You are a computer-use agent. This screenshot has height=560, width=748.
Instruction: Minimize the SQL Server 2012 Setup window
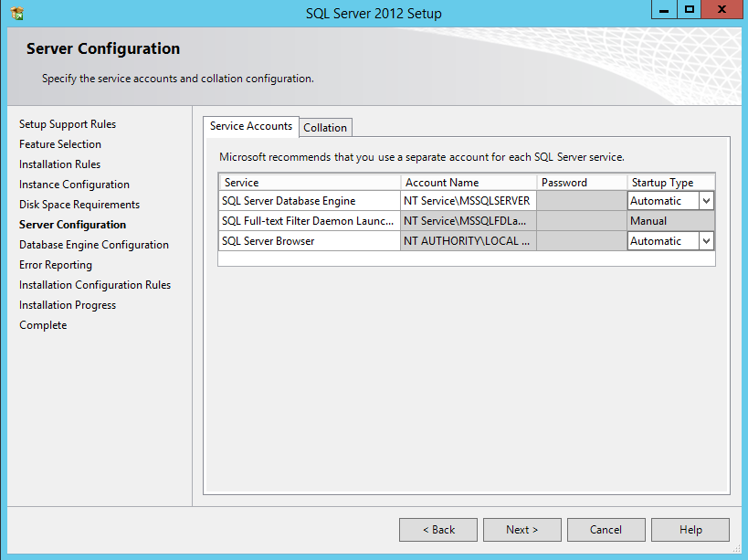click(664, 9)
